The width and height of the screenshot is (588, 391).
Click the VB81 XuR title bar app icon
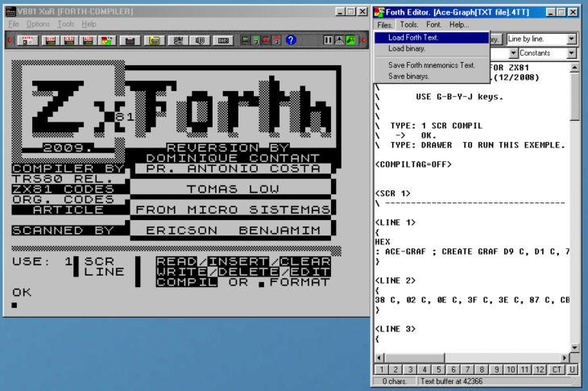pos(11,11)
